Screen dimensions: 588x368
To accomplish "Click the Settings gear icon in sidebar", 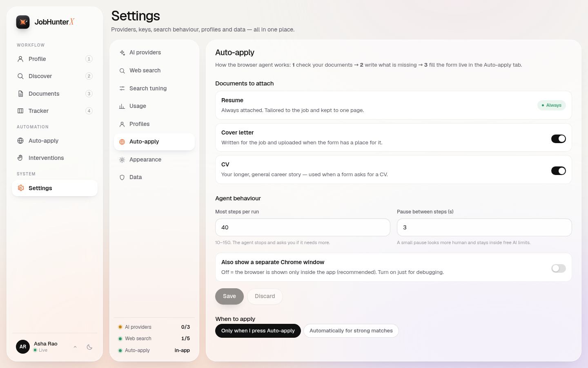I will pyautogui.click(x=20, y=188).
